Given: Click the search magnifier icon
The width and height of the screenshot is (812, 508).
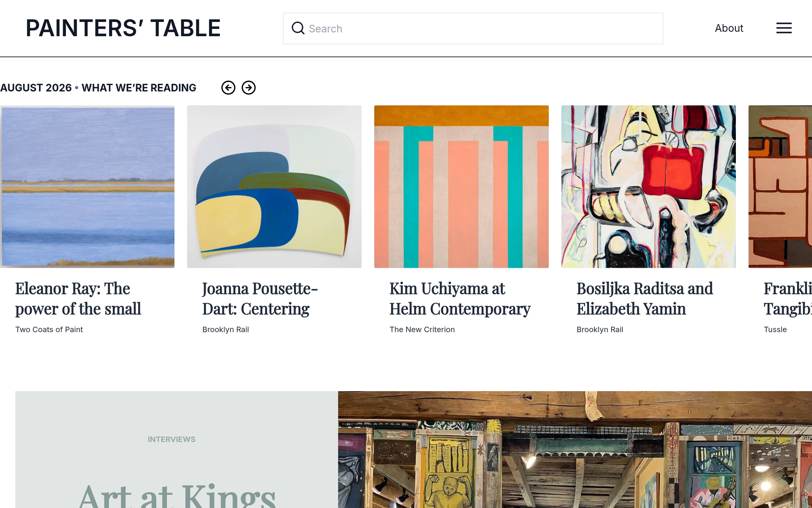Looking at the screenshot, I should click(x=298, y=28).
